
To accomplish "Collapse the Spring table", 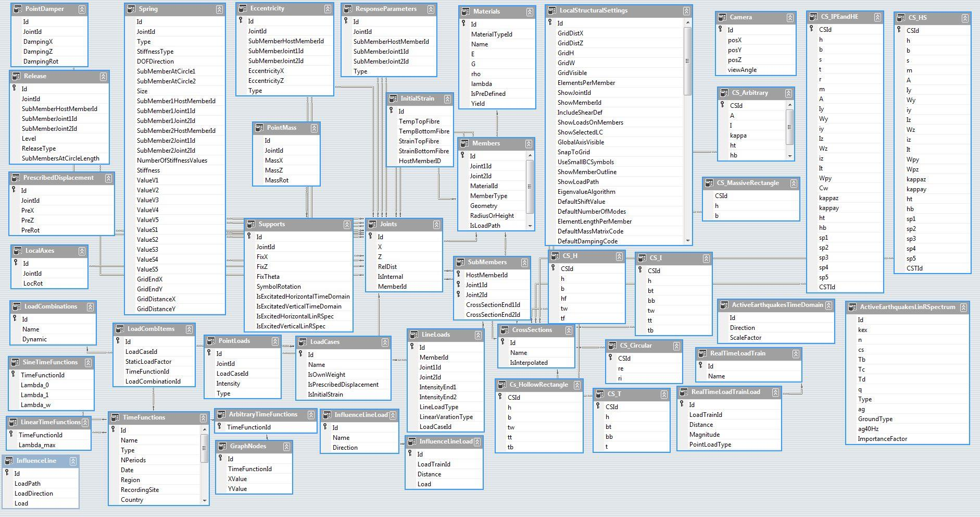I will (x=220, y=9).
